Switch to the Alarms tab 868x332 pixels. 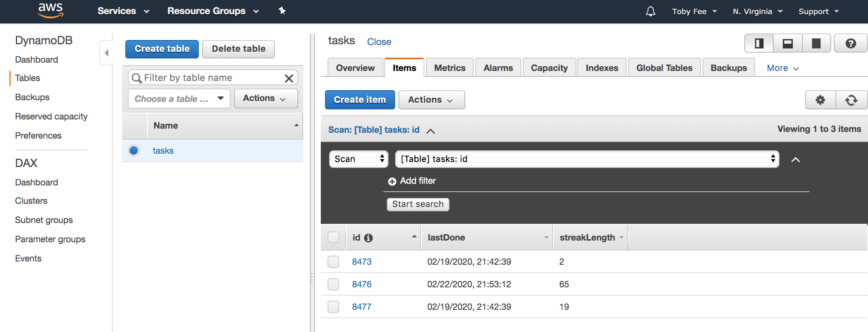pos(498,68)
